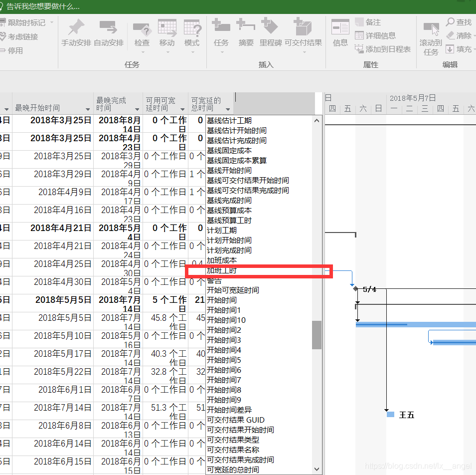This screenshot has width=476, height=475.
Task: Insert a Deliverable (可交付结果)
Action: (x=303, y=27)
